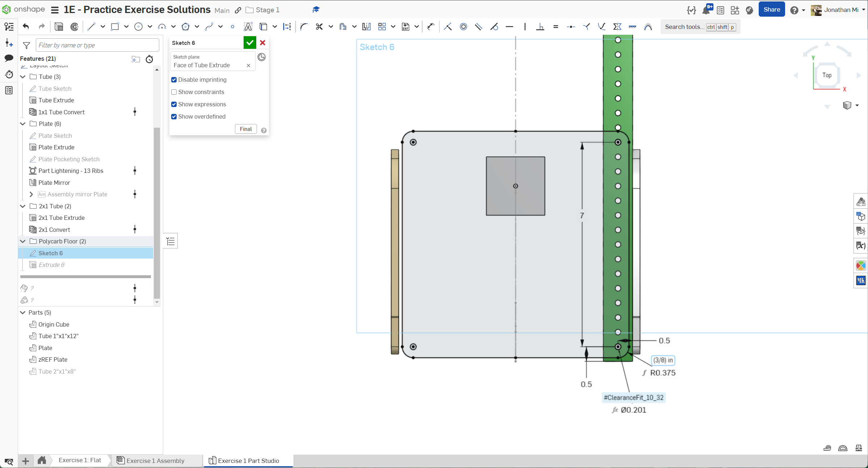The width and height of the screenshot is (868, 468).
Task: Click the Share button
Action: 771,10
